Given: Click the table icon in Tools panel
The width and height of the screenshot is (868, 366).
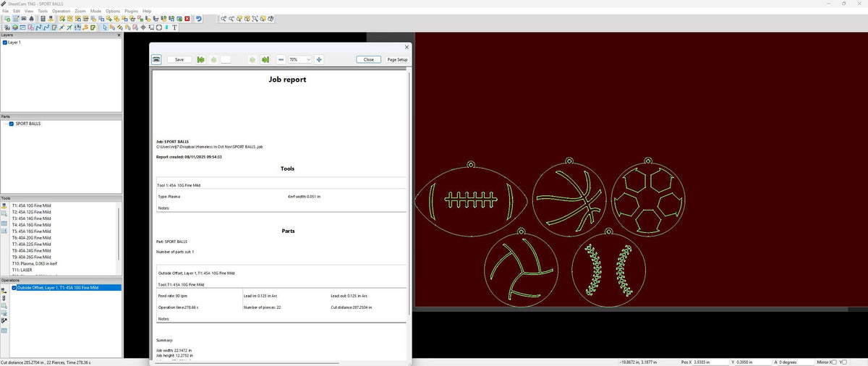Looking at the screenshot, I should pyautogui.click(x=4, y=224).
